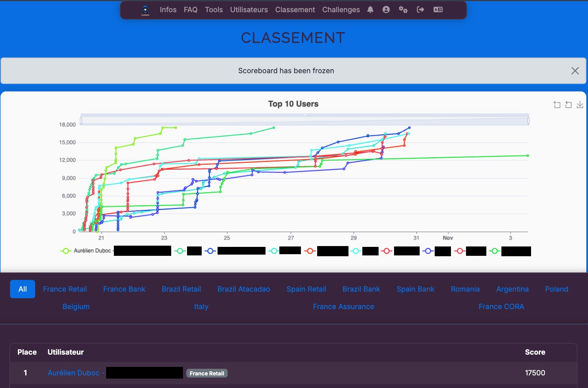Filter by France CORA bracket
This screenshot has width=588, height=388.
click(501, 307)
